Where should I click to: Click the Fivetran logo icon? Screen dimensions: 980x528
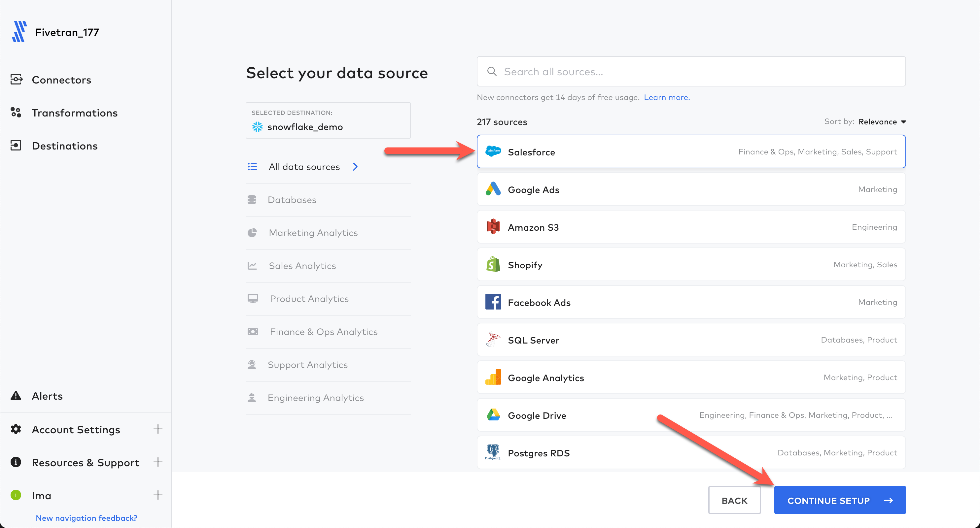tap(18, 32)
